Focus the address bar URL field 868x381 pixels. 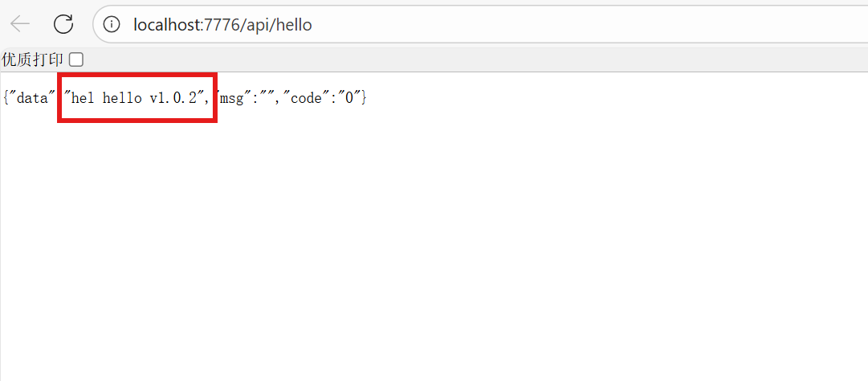coord(482,25)
